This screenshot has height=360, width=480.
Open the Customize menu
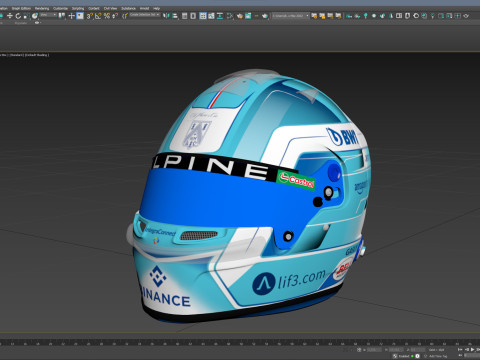click(60, 8)
